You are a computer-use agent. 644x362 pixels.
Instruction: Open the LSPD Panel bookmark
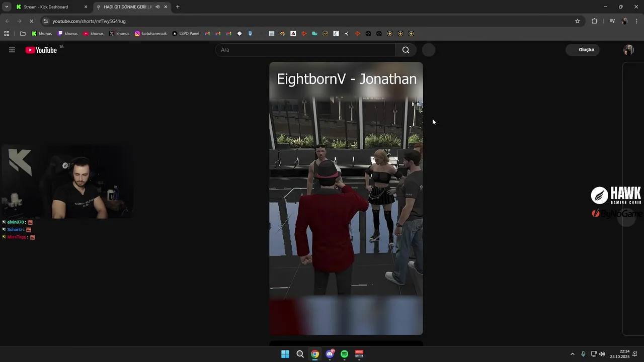pos(186,34)
